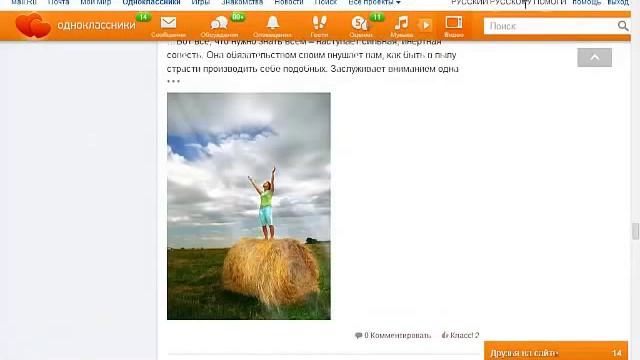This screenshot has height=360, width=640.
Task: Open Новости in the top bar
Action: tap(289, 2)
